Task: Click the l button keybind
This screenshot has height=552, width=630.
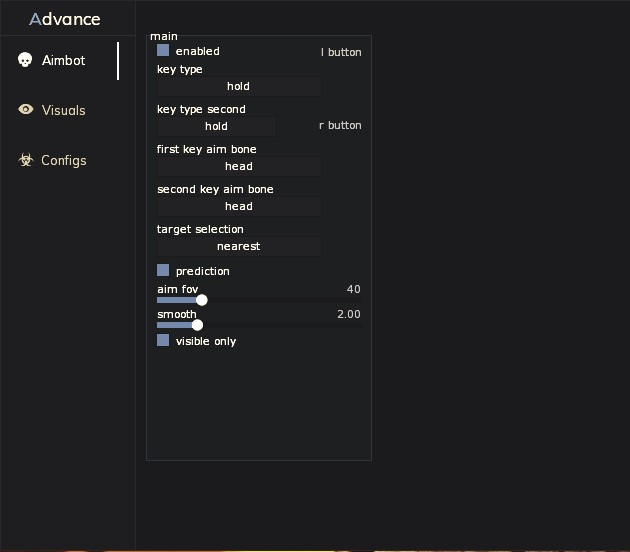Action: [341, 52]
